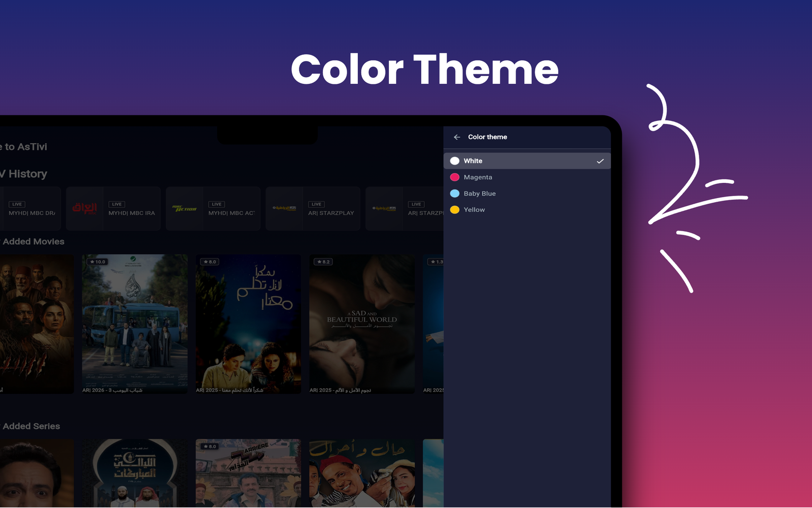Viewport: 812px width, 508px height.
Task: Click the baby blue color circle
Action: coord(455,194)
